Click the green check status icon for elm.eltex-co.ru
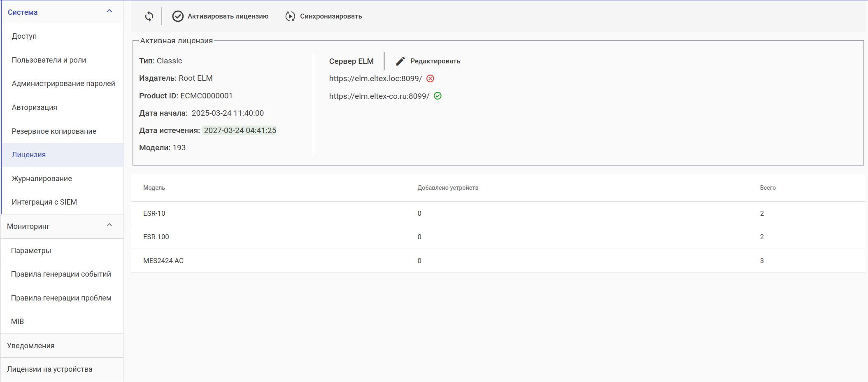868x382 pixels. [437, 96]
